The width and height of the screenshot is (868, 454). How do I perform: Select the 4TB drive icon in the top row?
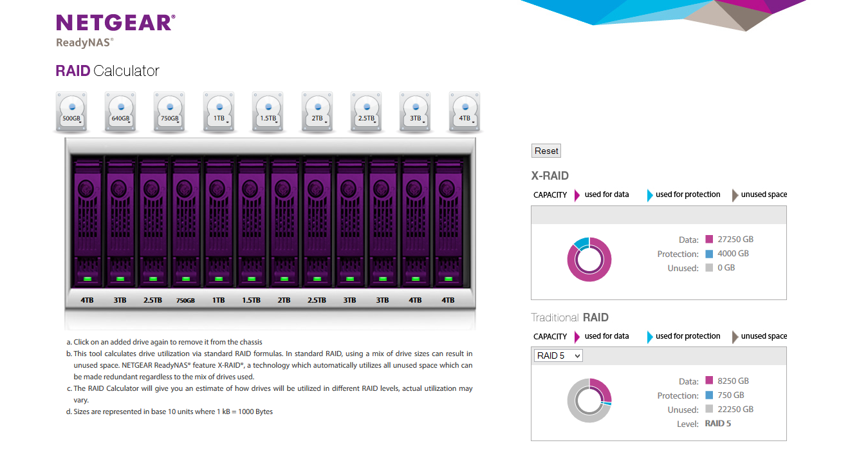point(465,112)
